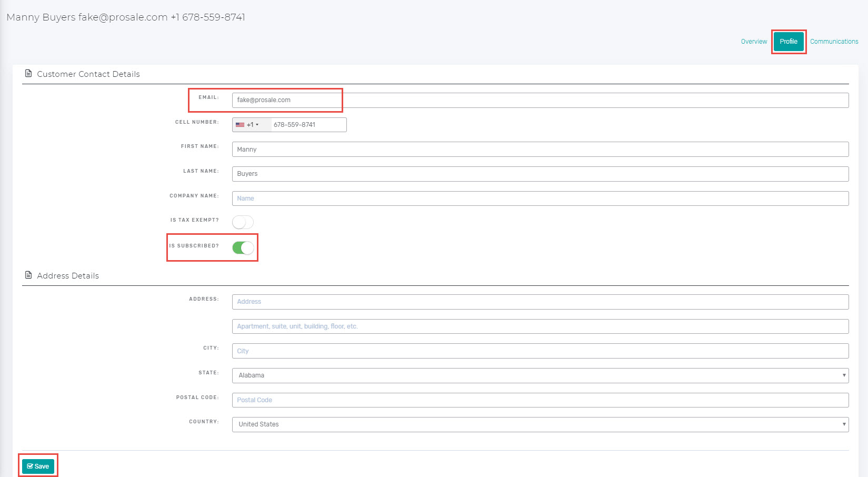Click the Address input field
This screenshot has width=868, height=477.
[x=540, y=302]
